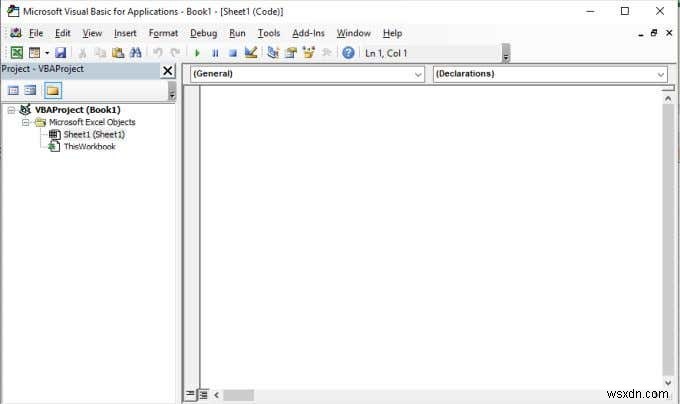This screenshot has height=404, width=680.
Task: Click the code window split bar handle
Action: [x=668, y=88]
